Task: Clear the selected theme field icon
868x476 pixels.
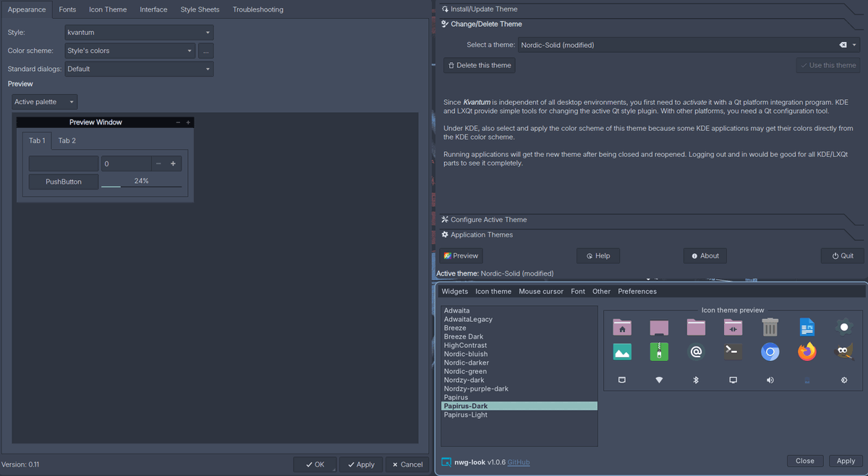Action: pos(843,45)
